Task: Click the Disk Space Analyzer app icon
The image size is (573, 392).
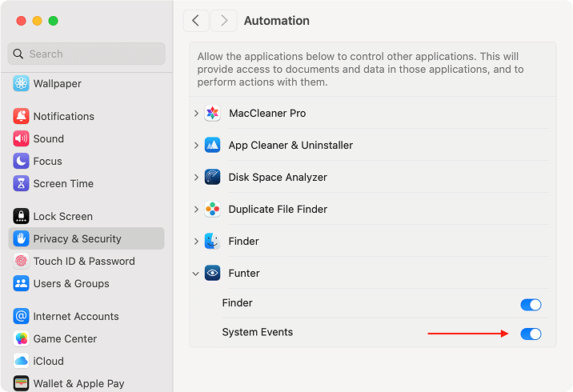Action: (x=212, y=177)
